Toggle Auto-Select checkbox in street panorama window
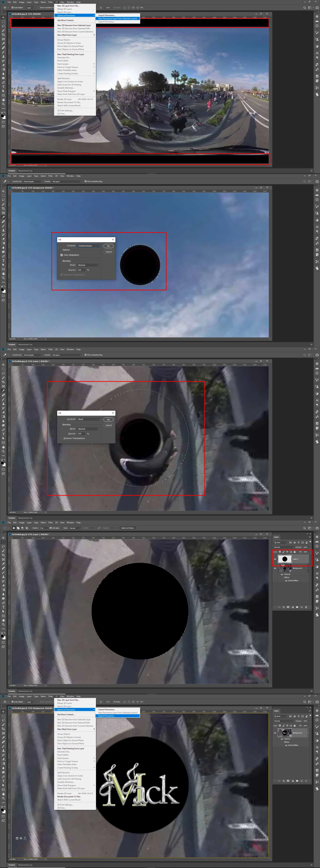 pyautogui.click(x=13, y=7)
